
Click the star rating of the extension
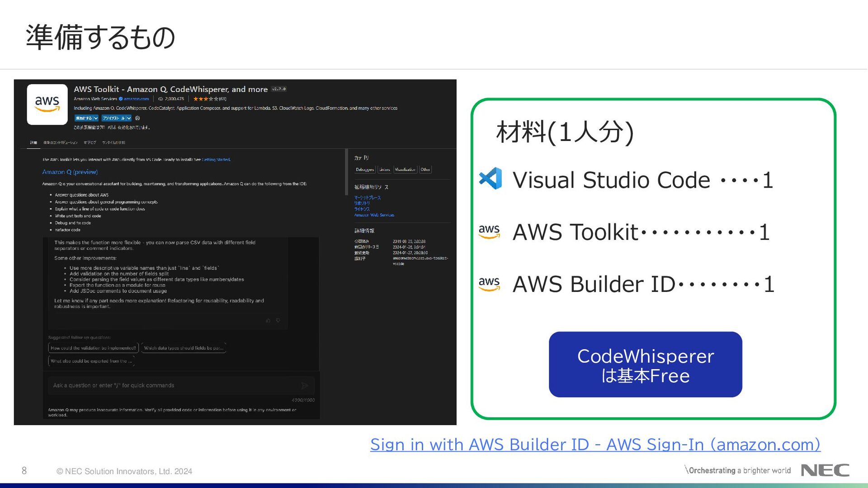coord(206,99)
